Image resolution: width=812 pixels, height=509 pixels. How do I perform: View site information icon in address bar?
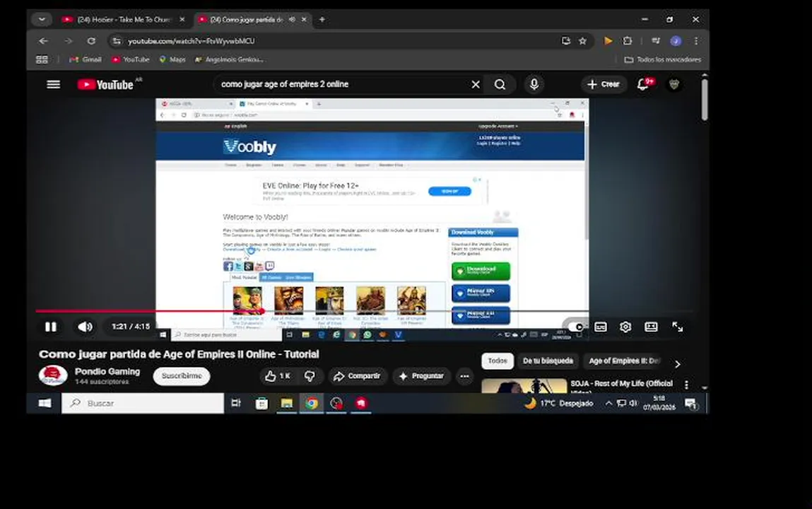[x=117, y=41]
